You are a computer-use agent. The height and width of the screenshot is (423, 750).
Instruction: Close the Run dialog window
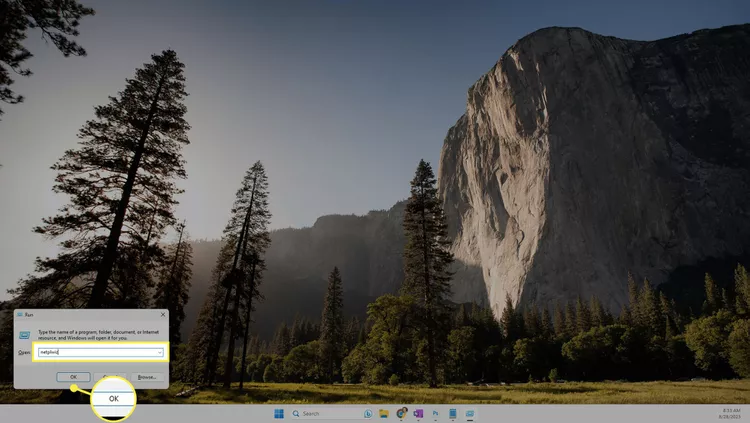(x=163, y=314)
